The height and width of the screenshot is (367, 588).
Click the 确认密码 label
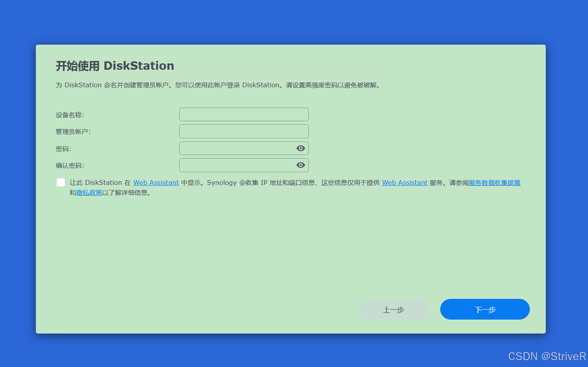70,165
